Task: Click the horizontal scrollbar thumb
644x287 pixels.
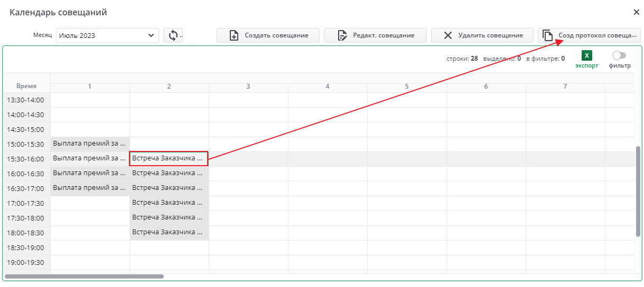Action: tap(84, 276)
